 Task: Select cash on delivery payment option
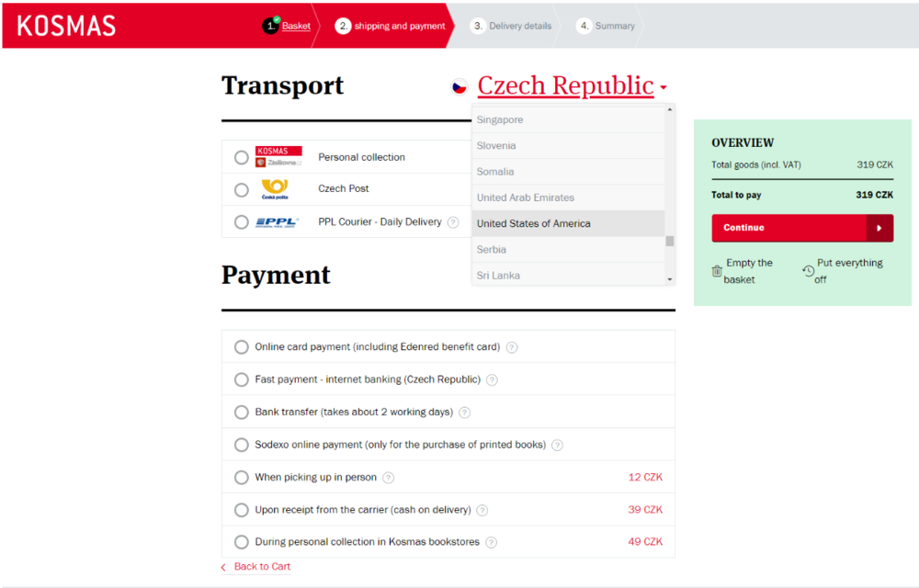241,510
